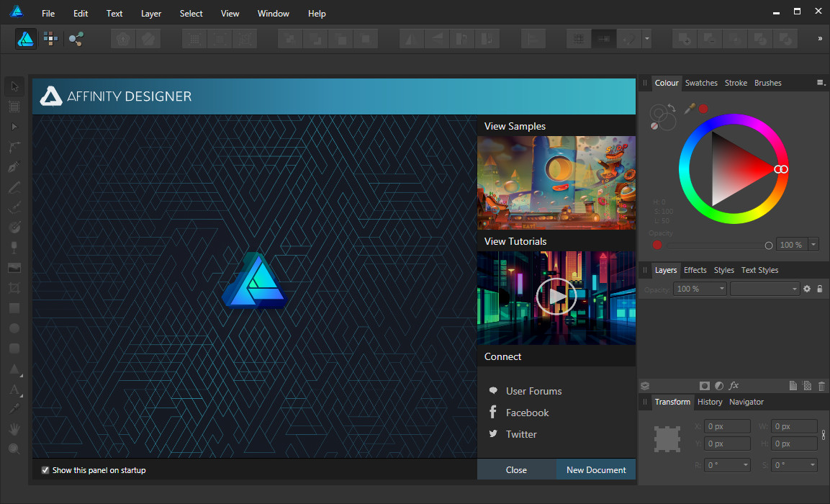
Task: Click the colour panel eyedropper icon
Action: [x=690, y=109]
